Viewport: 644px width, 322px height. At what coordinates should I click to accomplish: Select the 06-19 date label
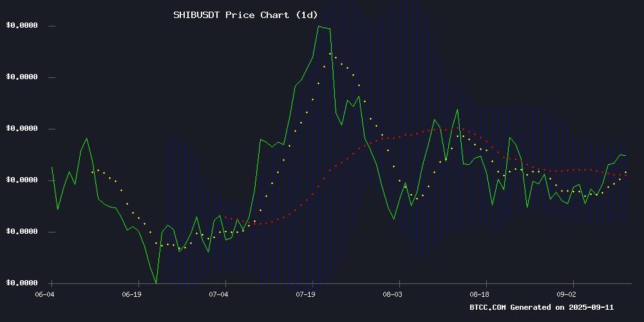point(131,294)
